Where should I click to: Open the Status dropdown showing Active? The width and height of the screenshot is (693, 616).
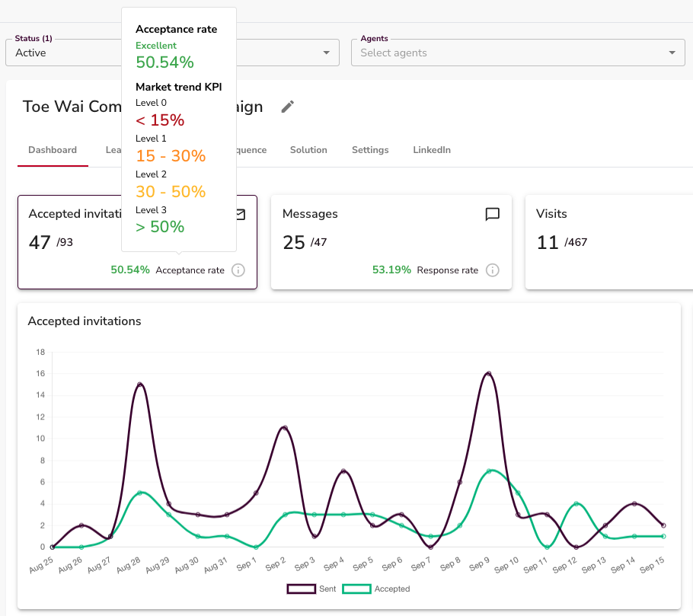[61, 53]
